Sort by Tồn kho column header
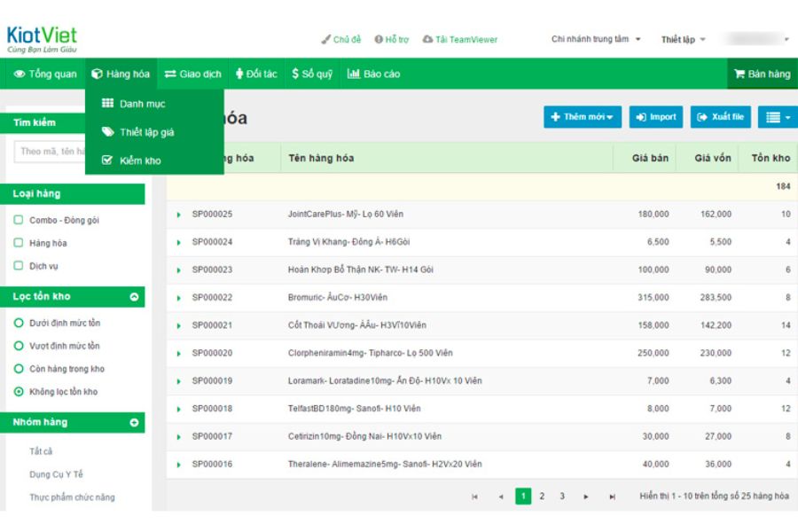Image resolution: width=798 pixels, height=532 pixels. point(771,159)
